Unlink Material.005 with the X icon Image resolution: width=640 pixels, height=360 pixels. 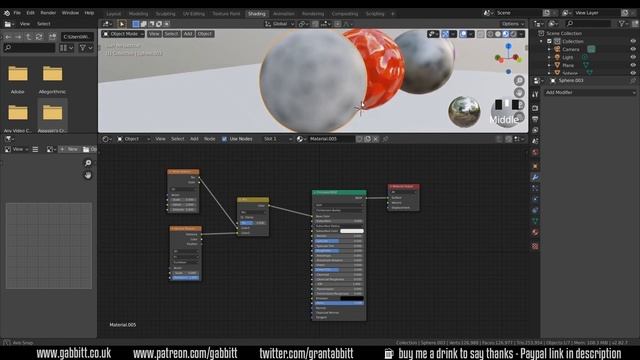pyautogui.click(x=376, y=139)
